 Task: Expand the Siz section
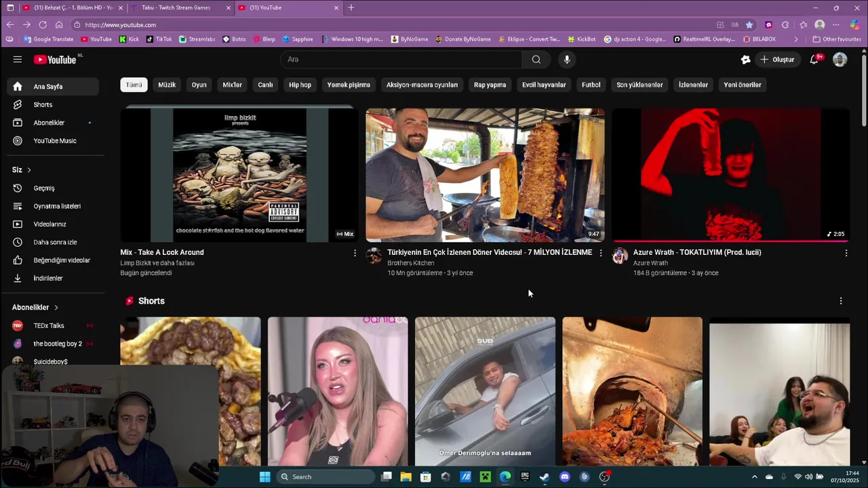tap(22, 169)
